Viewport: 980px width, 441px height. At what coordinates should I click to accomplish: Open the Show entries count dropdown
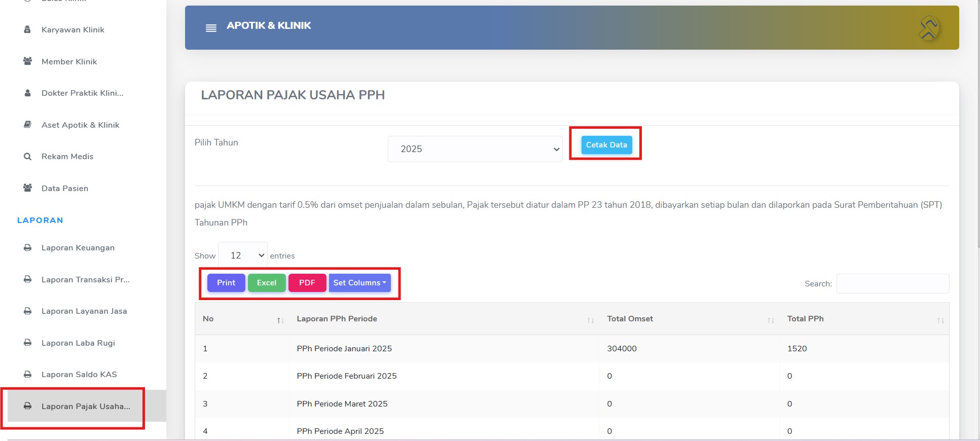[243, 255]
